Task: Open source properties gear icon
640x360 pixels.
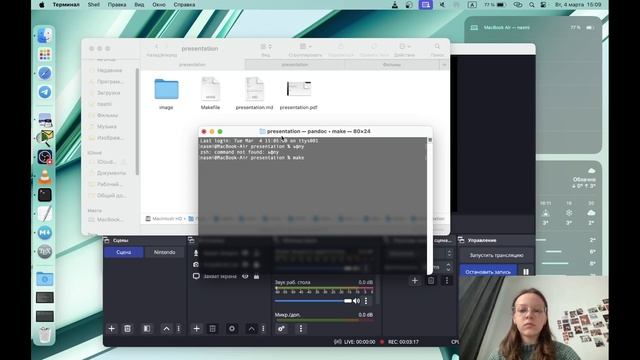Action: pos(232,329)
